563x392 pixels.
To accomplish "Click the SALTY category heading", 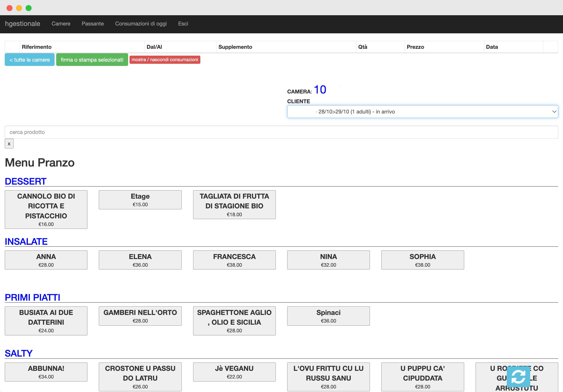I will 19,353.
